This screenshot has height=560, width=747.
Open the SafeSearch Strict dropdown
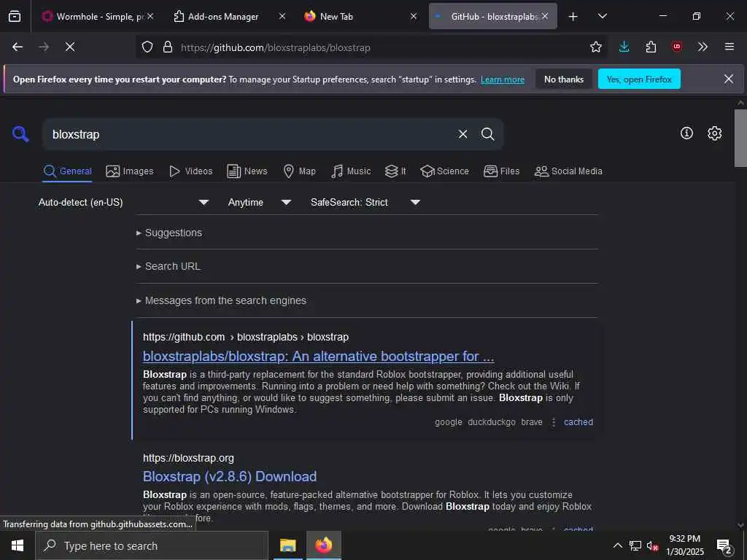(x=365, y=203)
